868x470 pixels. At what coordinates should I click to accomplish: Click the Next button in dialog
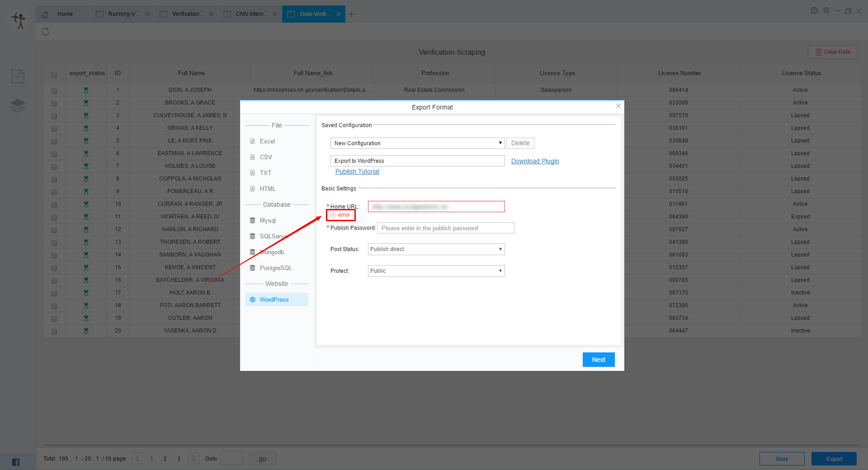click(x=599, y=360)
